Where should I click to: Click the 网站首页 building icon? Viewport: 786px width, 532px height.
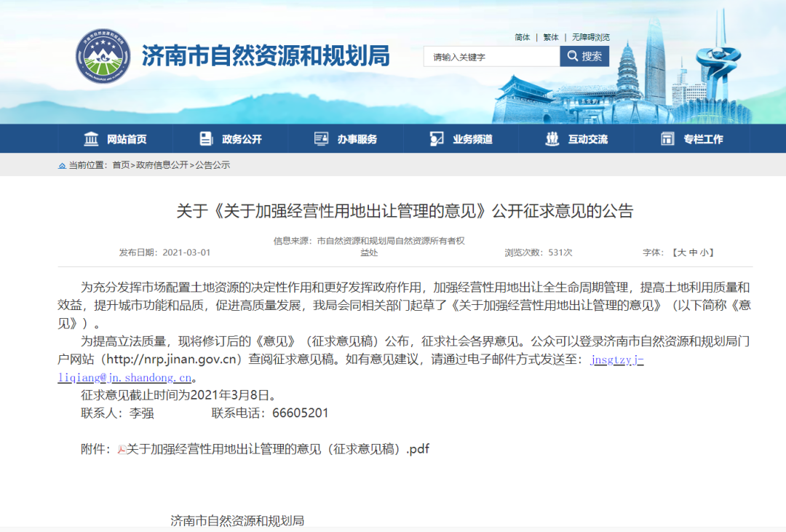point(91,138)
